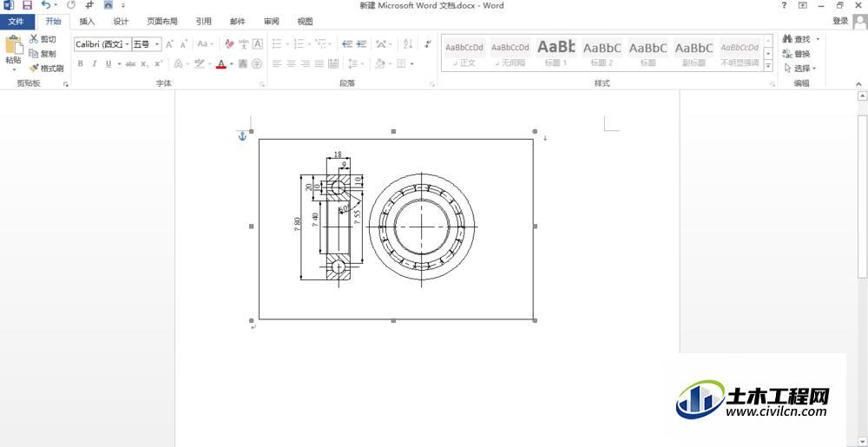Open the 选择 (Select) menu
Screen dimensions: 868x447
(x=799, y=69)
